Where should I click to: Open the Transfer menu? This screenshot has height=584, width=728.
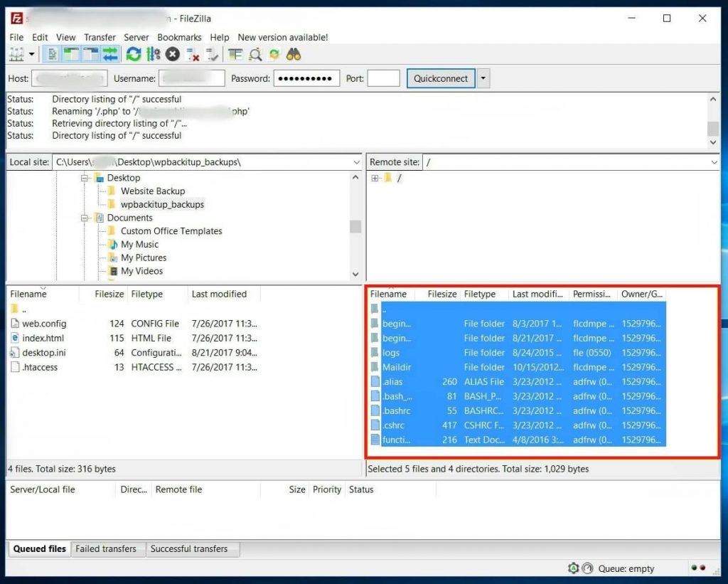coord(100,37)
